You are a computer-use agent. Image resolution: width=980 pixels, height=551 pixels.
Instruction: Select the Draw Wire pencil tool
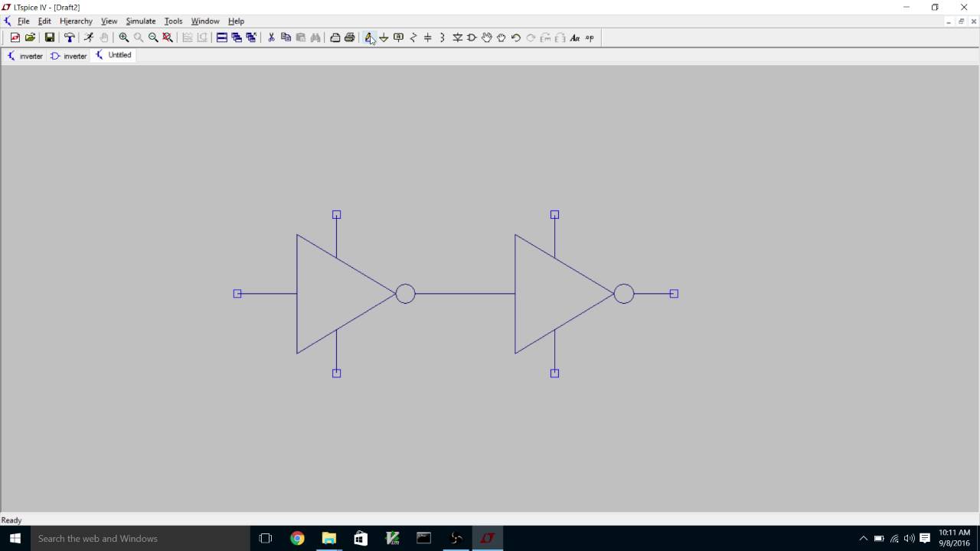[x=369, y=37]
